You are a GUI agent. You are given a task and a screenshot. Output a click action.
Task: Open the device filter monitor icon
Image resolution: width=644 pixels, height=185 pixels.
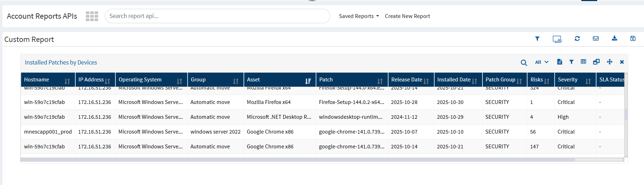tap(557, 39)
